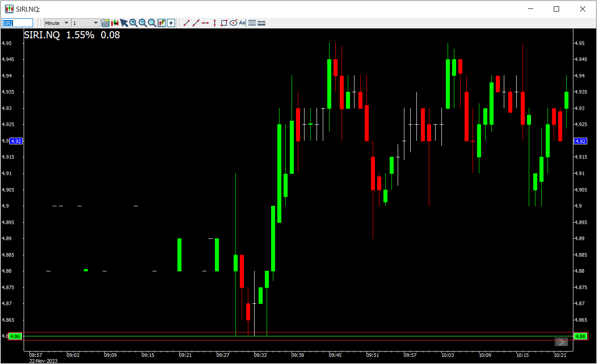Select the rectangle drawing tool
597x364 pixels.
click(224, 23)
